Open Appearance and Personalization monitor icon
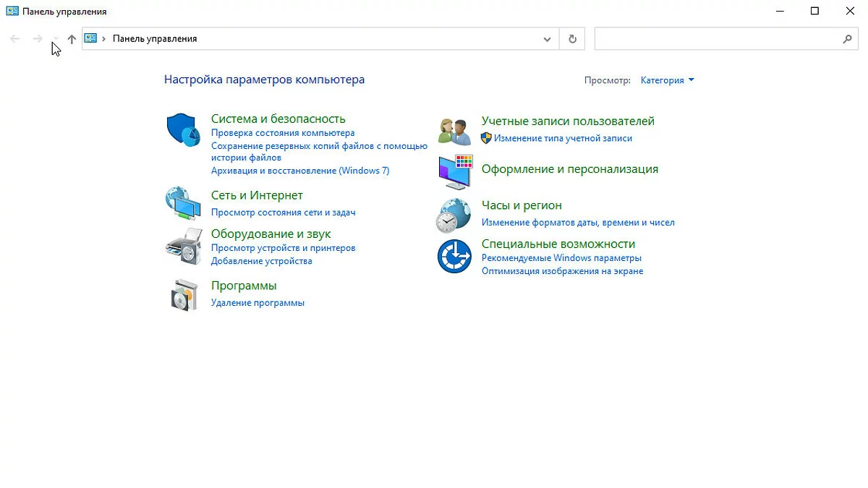 point(454,171)
